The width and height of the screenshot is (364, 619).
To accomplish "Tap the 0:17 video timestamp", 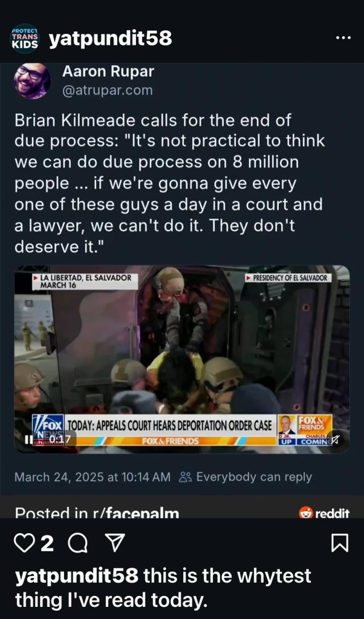I will click(59, 439).
